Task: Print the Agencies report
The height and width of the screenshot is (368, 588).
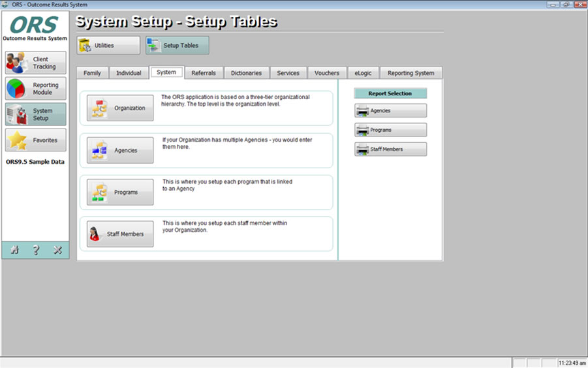Action: click(390, 111)
